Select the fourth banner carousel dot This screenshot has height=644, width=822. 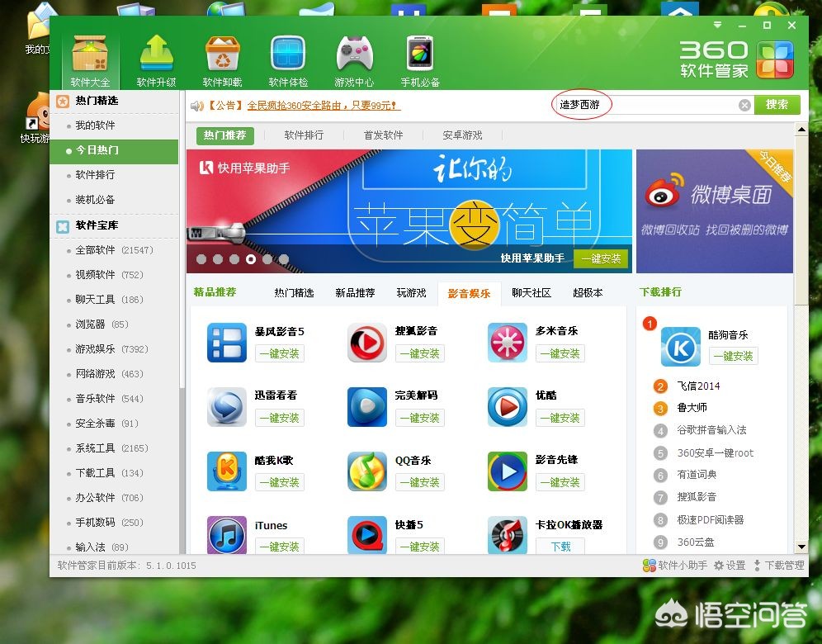click(x=251, y=259)
